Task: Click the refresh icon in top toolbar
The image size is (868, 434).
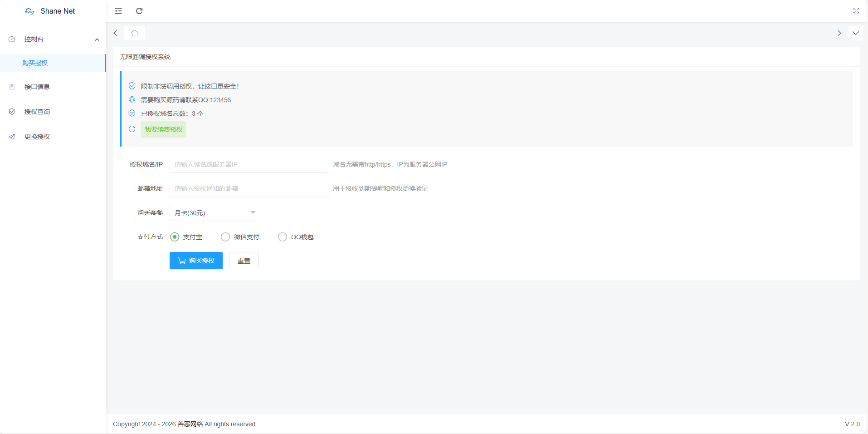Action: point(139,11)
